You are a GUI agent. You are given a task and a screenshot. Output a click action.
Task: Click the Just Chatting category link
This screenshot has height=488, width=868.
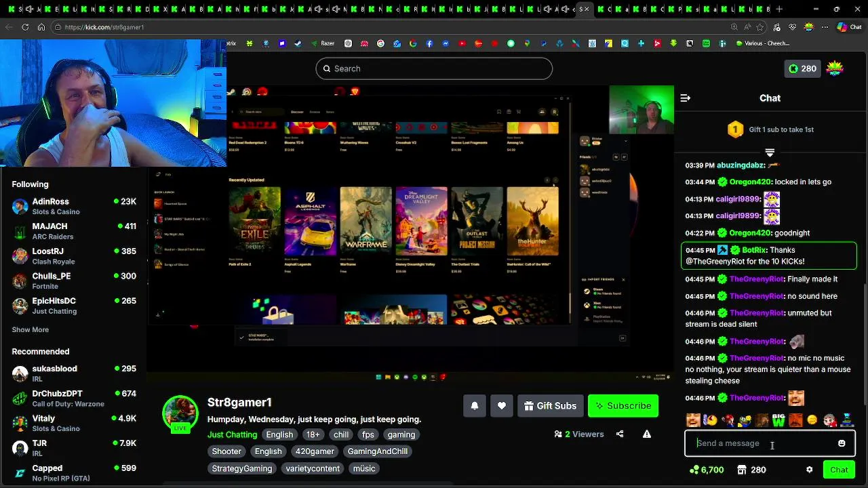(232, 434)
